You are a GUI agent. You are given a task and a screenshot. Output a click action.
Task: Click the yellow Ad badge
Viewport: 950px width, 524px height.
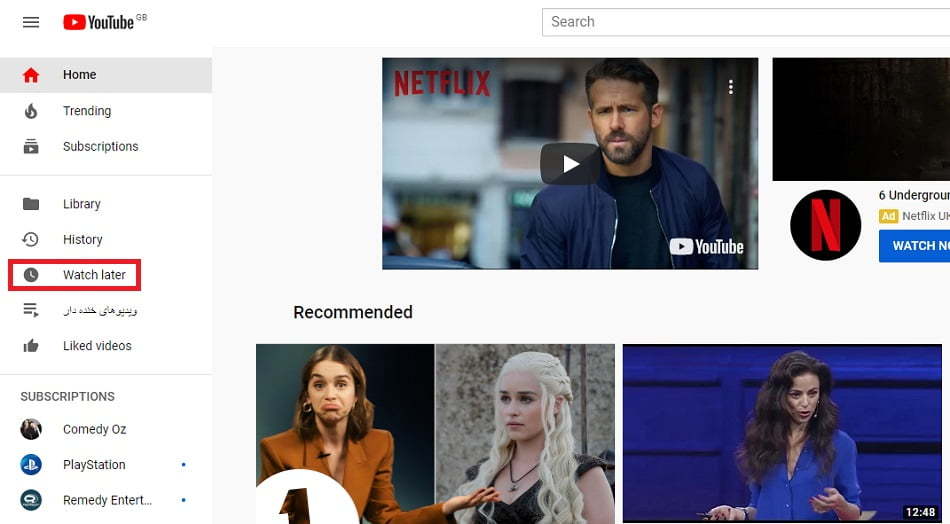coord(888,216)
